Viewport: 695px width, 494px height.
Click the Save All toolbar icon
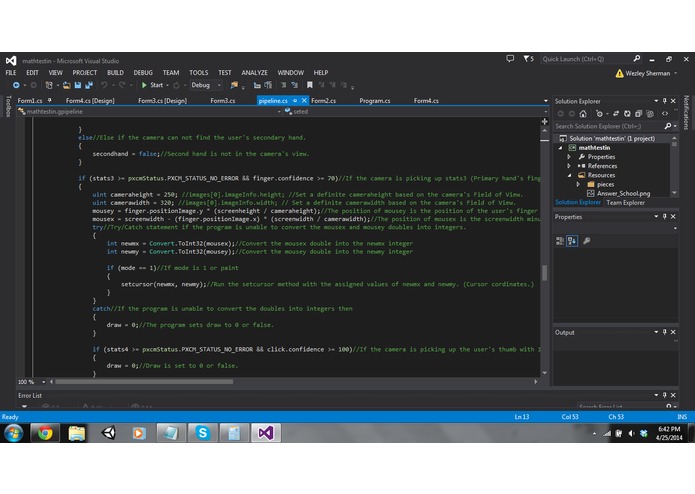pyautogui.click(x=89, y=85)
